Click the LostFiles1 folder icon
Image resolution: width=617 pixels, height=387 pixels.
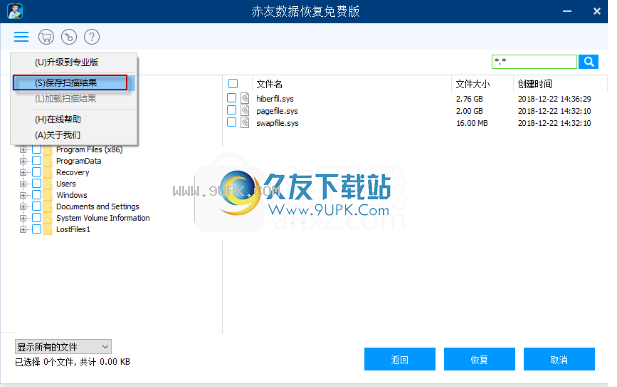(48, 230)
